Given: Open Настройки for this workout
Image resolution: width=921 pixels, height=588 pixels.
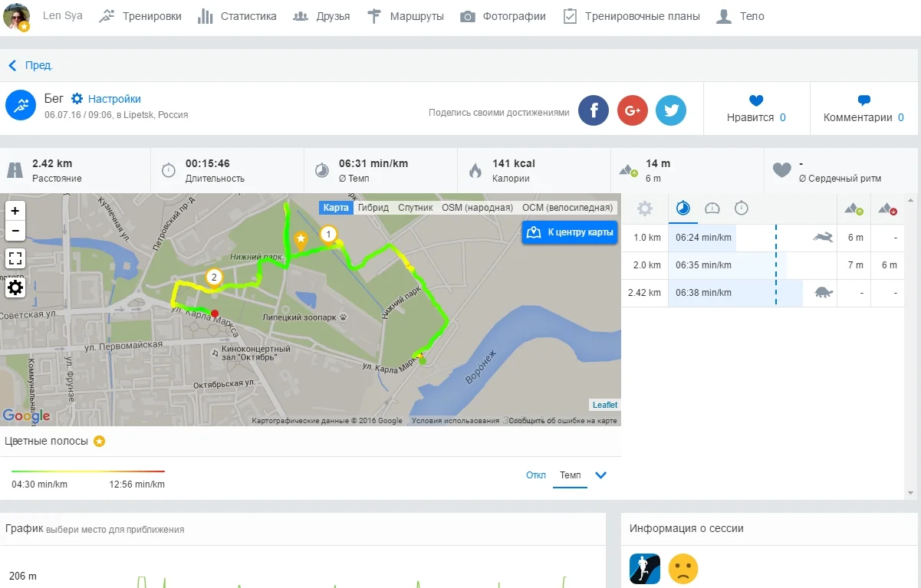Looking at the screenshot, I should (x=107, y=99).
